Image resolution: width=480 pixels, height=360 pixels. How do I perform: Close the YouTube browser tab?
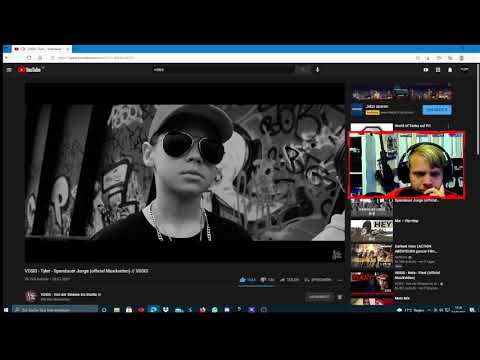click(68, 49)
